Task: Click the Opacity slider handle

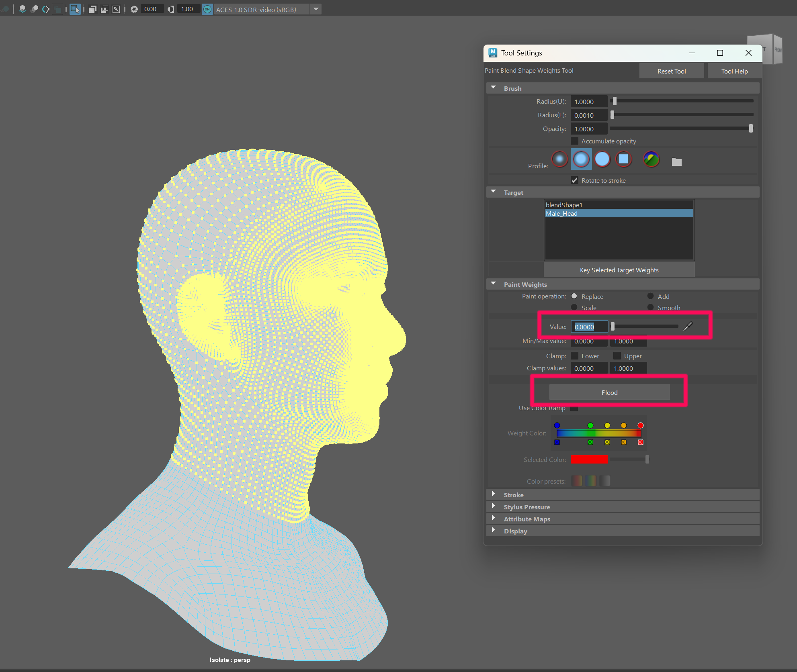Action: [750, 129]
